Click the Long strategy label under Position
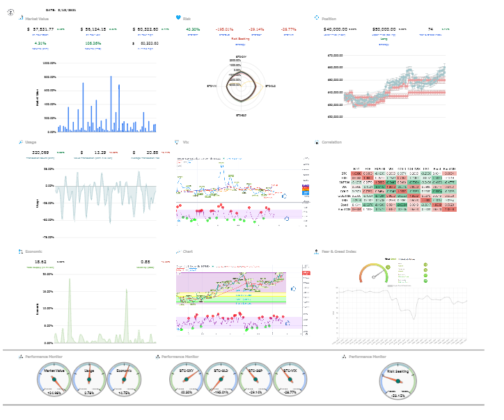The width and height of the screenshot is (504, 420). point(384,38)
